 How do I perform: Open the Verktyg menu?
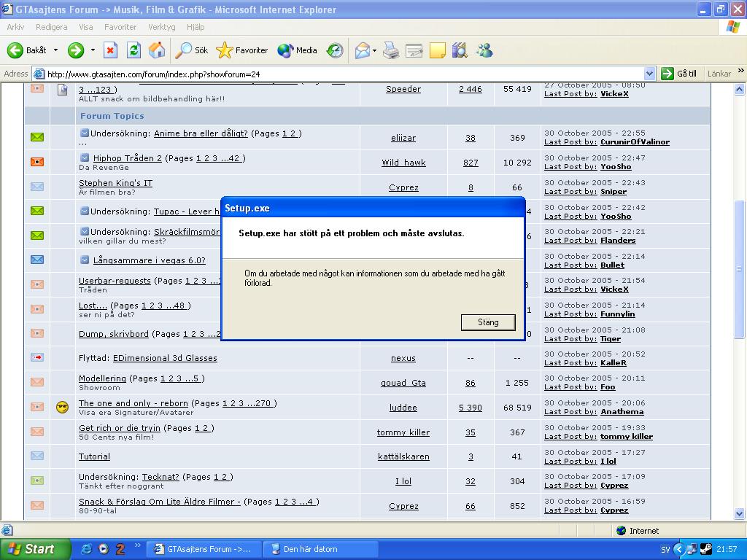tap(161, 27)
